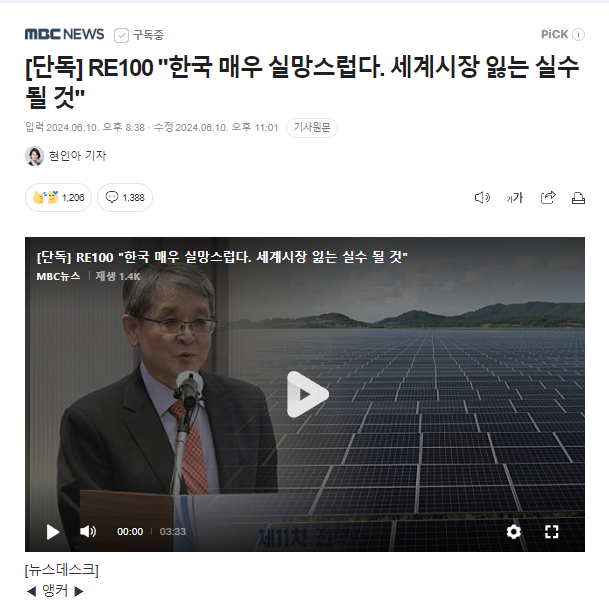
Task: Open the video settings gear
Action: point(513,531)
